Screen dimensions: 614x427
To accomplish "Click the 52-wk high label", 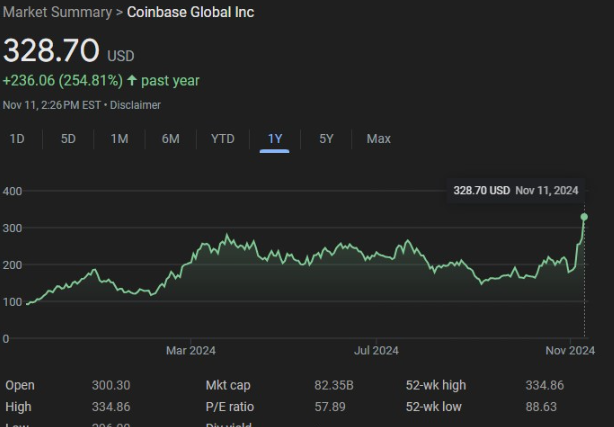I will point(436,385).
